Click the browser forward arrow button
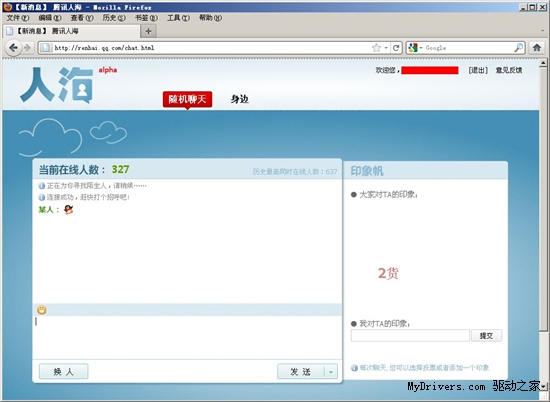550x402 pixels. tap(27, 47)
